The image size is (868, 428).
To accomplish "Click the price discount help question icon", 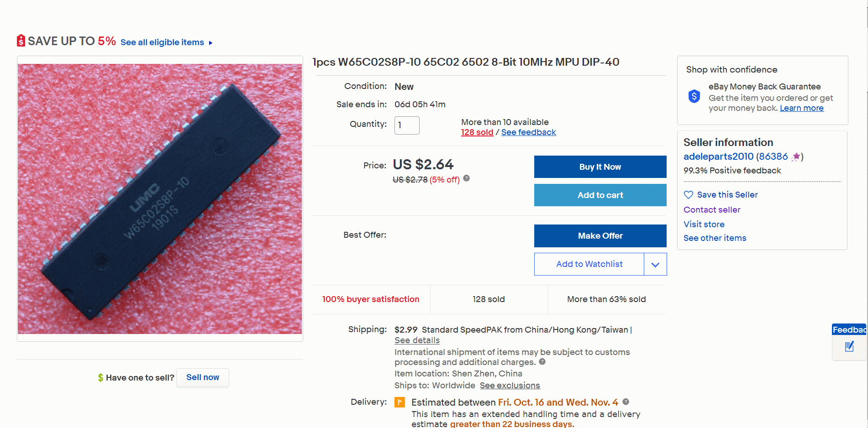I will pos(466,178).
